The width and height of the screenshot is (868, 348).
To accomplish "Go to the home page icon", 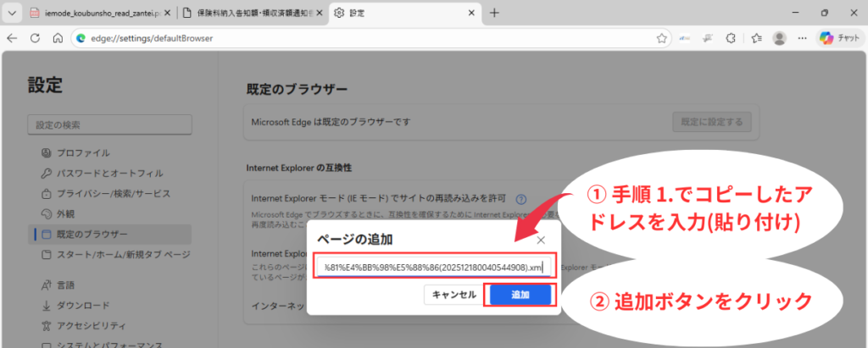I will pos(58,38).
